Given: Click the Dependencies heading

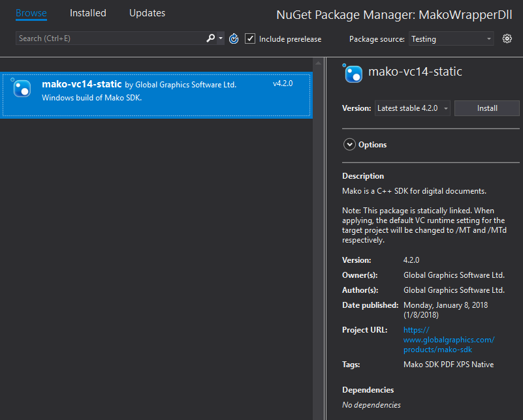Looking at the screenshot, I should pos(368,390).
